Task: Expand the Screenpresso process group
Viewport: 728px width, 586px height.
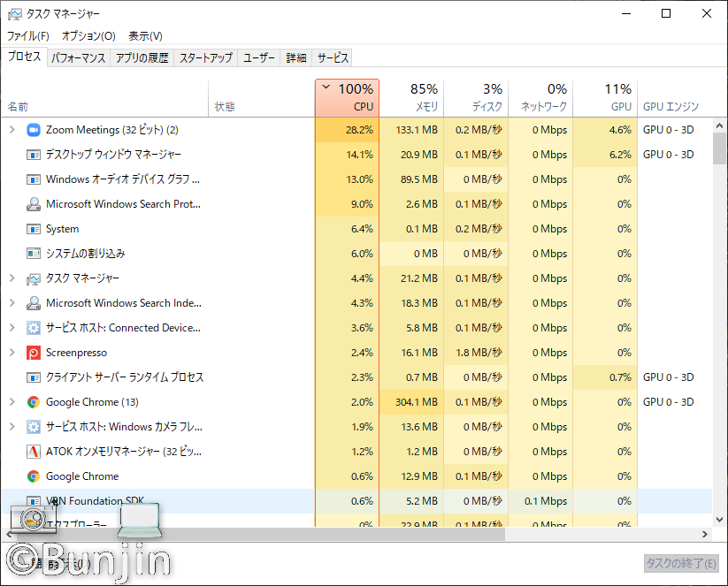Action: pyautogui.click(x=12, y=353)
